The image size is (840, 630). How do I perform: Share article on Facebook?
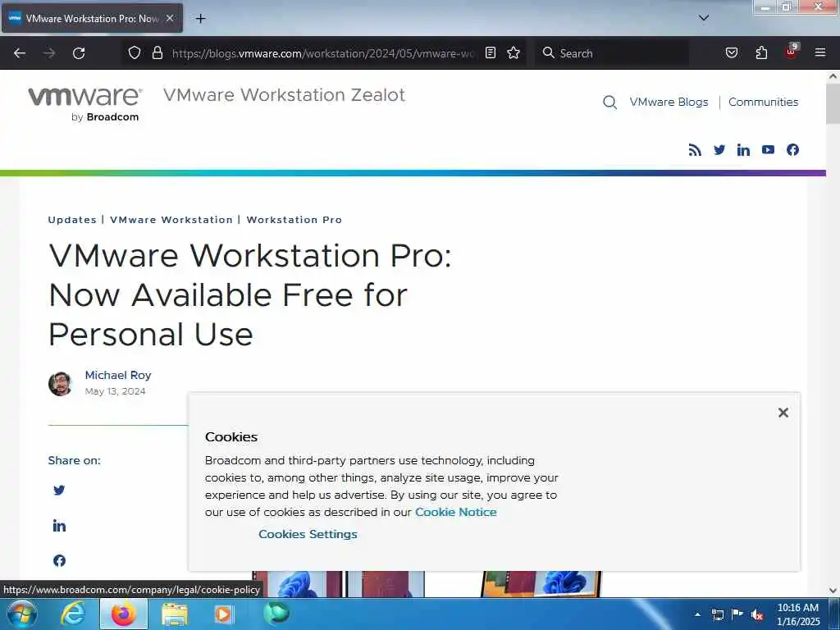click(x=59, y=560)
